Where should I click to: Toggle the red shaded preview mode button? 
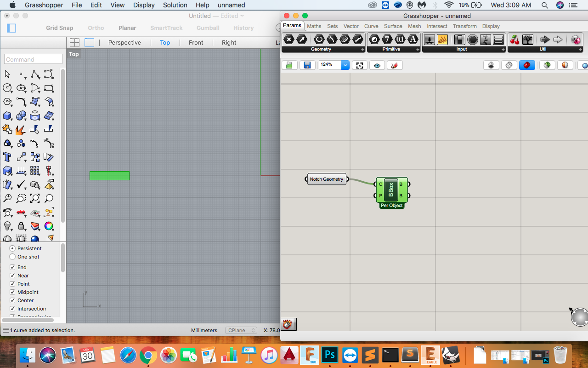pos(527,65)
